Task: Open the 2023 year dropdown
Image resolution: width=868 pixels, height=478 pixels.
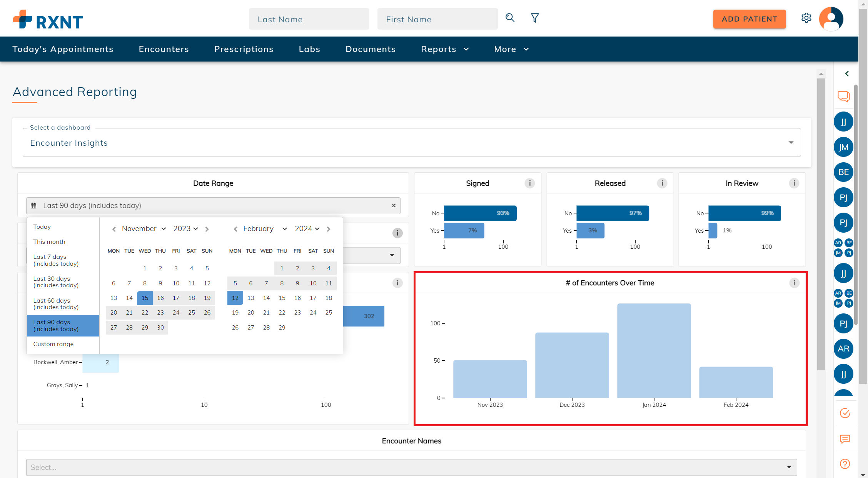Action: click(185, 228)
